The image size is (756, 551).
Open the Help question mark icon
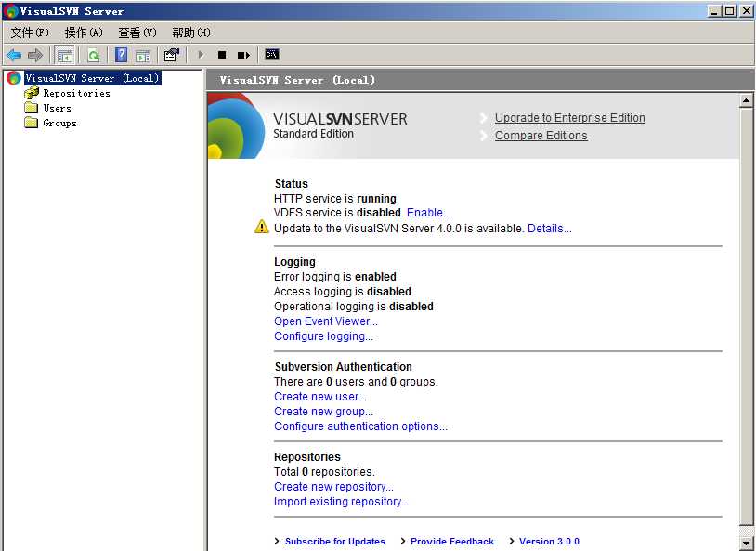click(121, 55)
